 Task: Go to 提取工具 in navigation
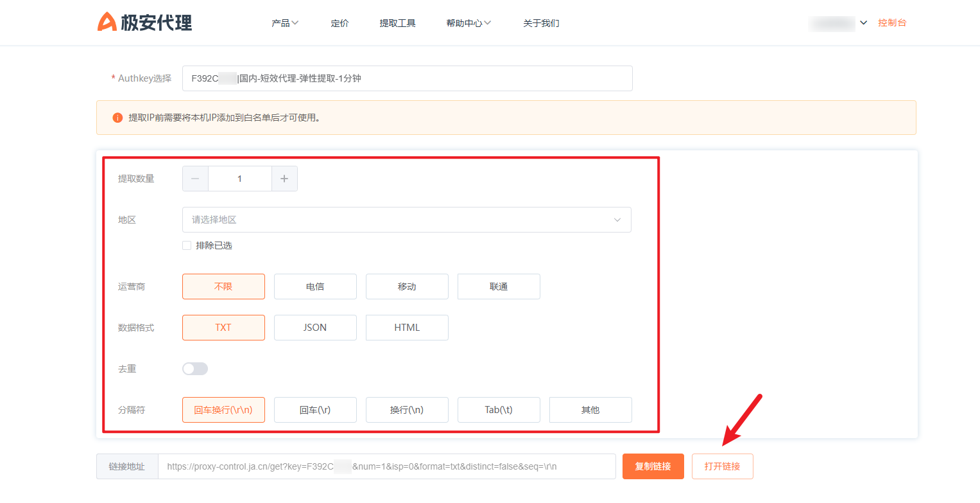click(397, 23)
